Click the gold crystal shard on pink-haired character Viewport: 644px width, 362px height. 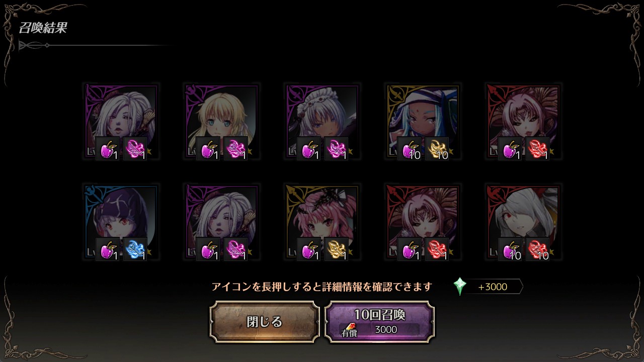337,249
